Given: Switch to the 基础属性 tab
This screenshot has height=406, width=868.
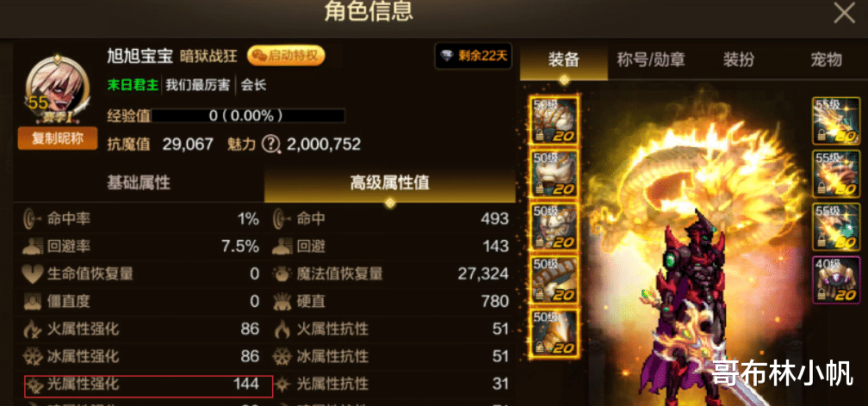Looking at the screenshot, I should [139, 183].
